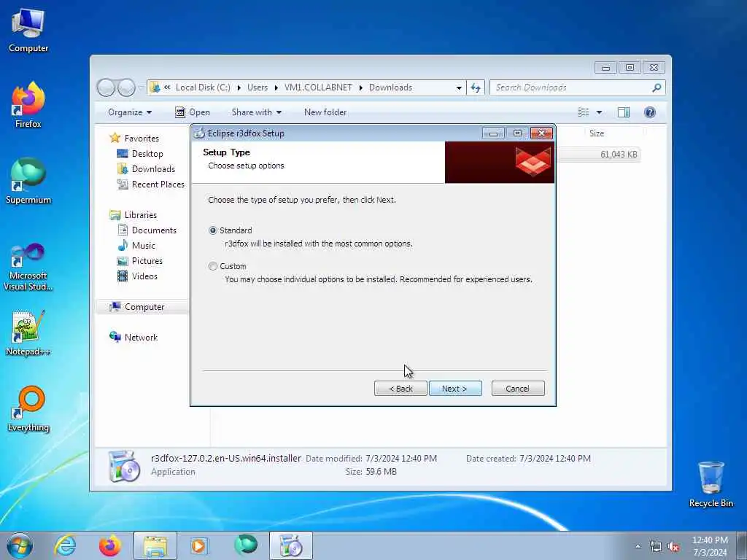This screenshot has width=747, height=560.
Task: Click Next in r3dfox Setup
Action: pyautogui.click(x=455, y=389)
